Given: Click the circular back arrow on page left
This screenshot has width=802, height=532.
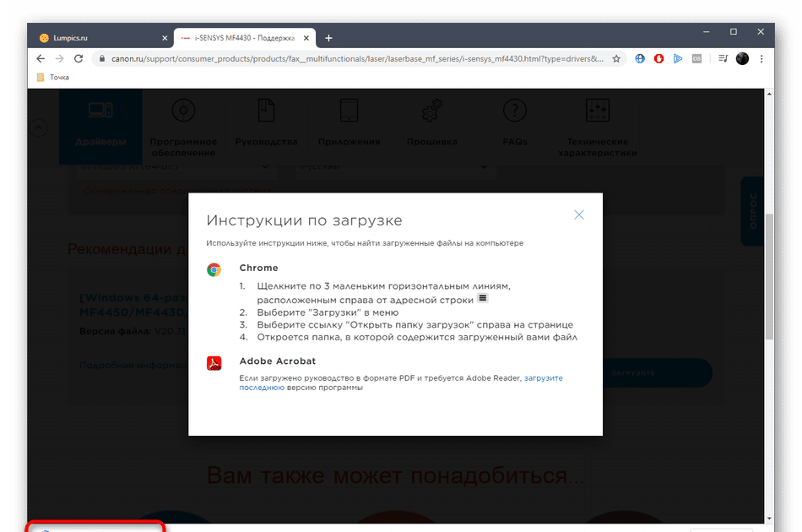Looking at the screenshot, I should pos(39,128).
